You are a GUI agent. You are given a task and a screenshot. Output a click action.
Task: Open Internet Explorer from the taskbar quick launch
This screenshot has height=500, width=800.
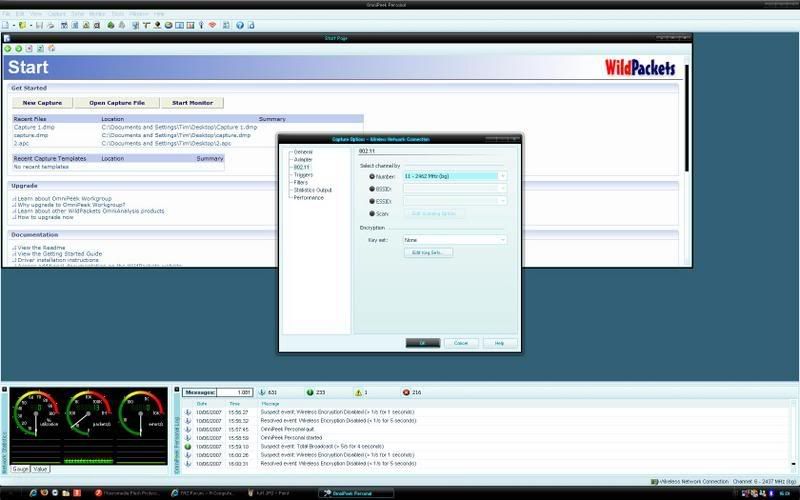point(33,493)
